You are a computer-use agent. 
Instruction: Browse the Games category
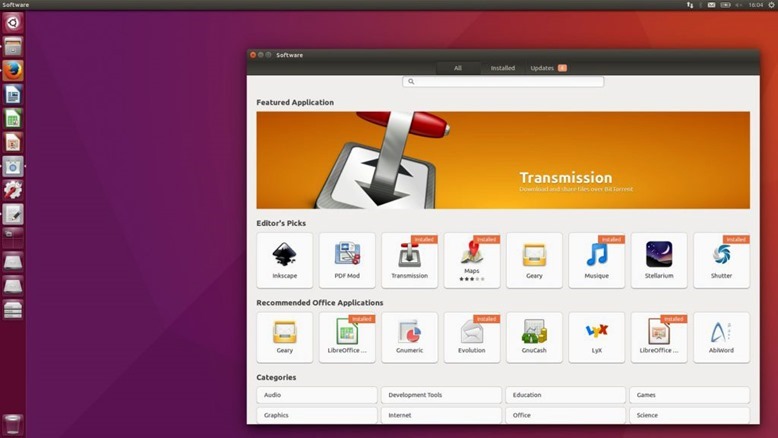tap(690, 395)
